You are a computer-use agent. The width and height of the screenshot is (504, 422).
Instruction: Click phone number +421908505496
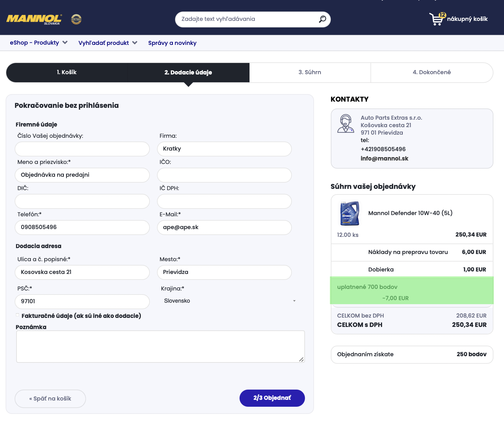point(383,149)
